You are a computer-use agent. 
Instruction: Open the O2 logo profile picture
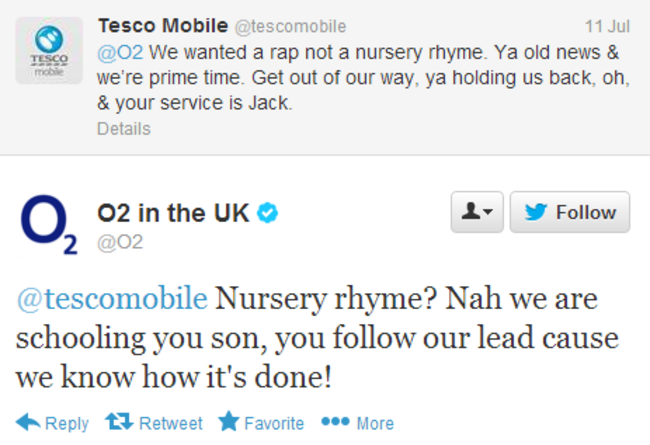(49, 224)
